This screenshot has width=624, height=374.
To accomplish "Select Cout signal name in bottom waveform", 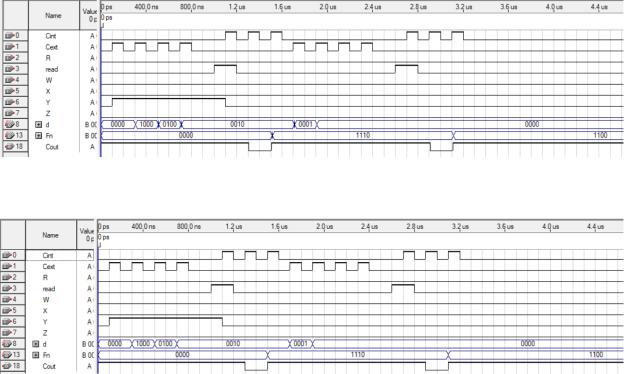I will 49,366.
